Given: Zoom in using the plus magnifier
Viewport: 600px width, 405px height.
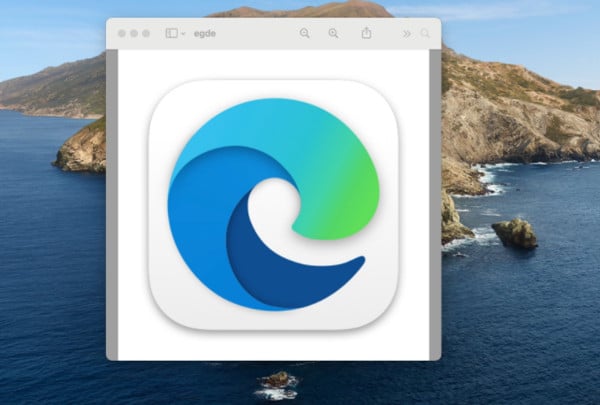Looking at the screenshot, I should (x=333, y=33).
